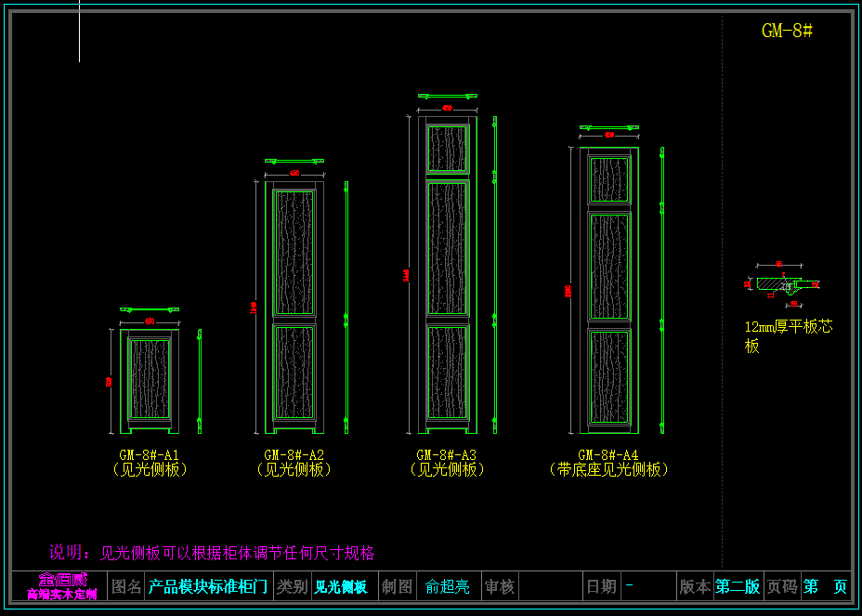
Task: Select the yellow GM-8# title text
Action: [787, 31]
